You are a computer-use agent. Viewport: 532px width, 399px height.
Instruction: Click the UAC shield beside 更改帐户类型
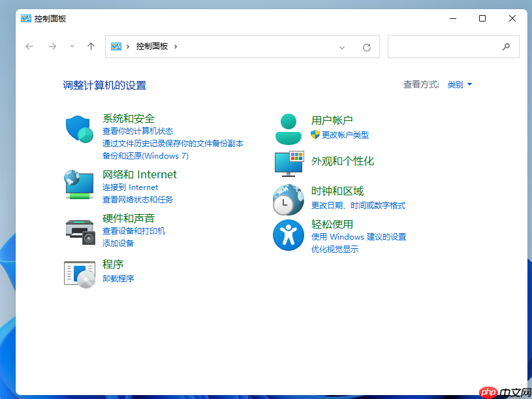pyautogui.click(x=315, y=135)
